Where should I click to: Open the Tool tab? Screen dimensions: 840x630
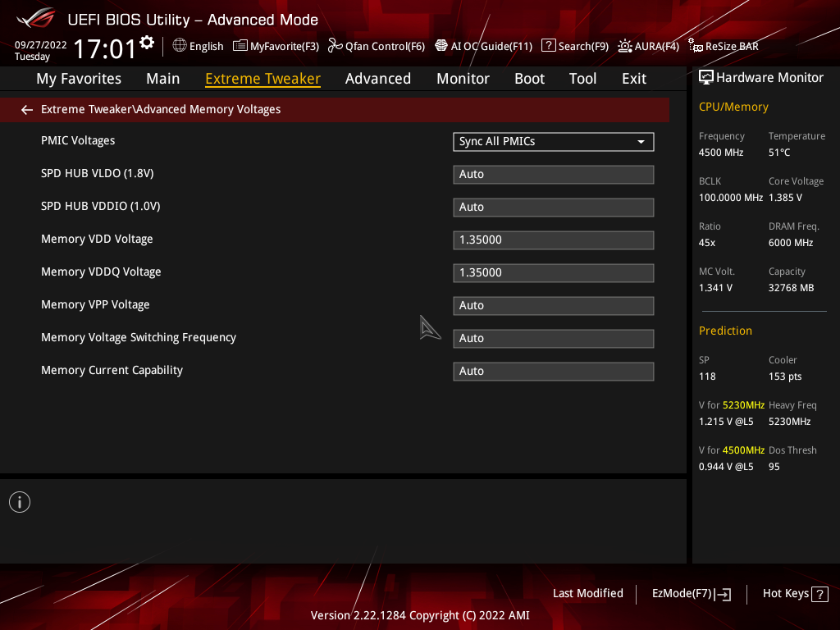click(x=583, y=79)
